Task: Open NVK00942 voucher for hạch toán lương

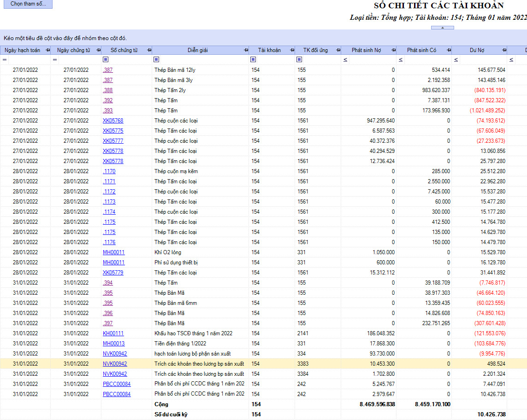Action: tap(115, 354)
